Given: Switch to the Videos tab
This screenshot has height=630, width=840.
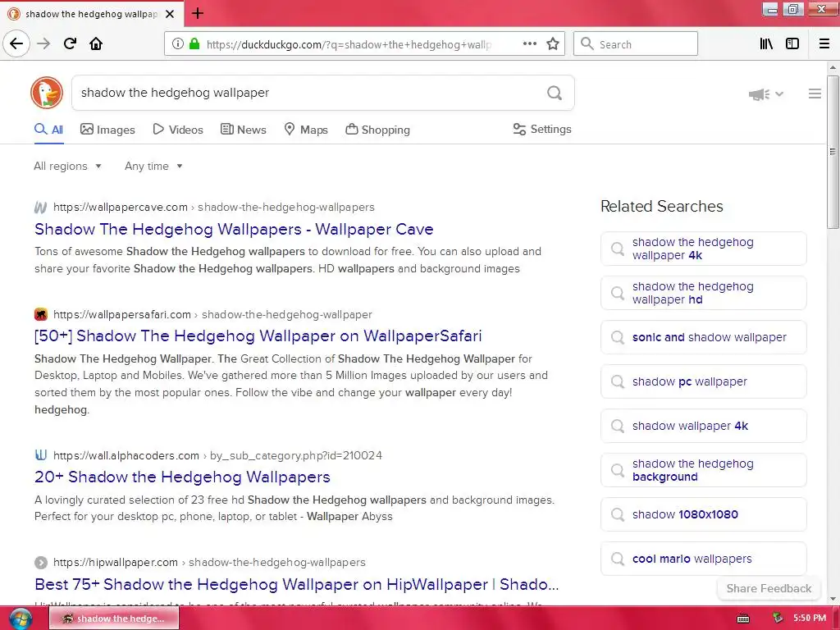Looking at the screenshot, I should (x=178, y=130).
